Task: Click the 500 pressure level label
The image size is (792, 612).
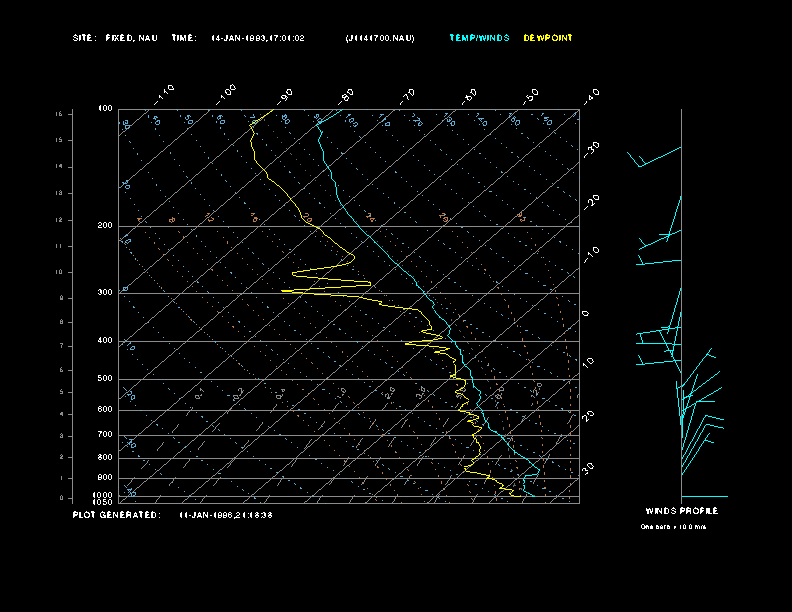Action: click(105, 378)
